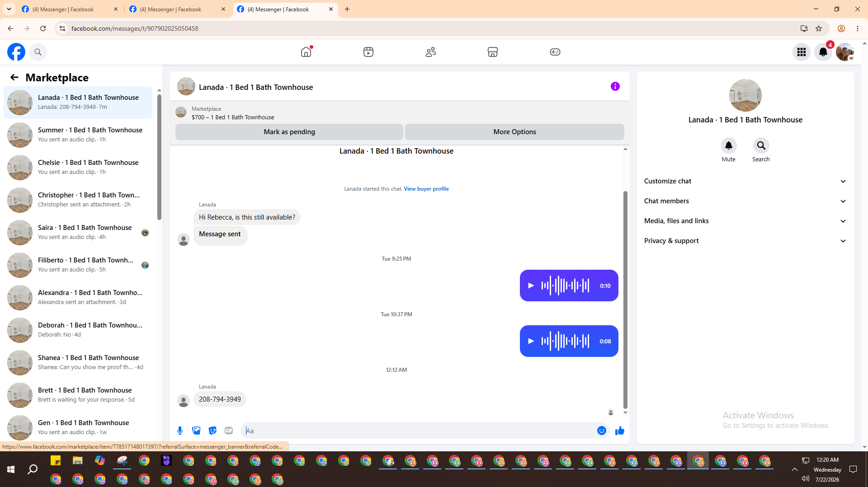Open the Friends icon in top navigation
The height and width of the screenshot is (487, 868).
click(x=431, y=52)
